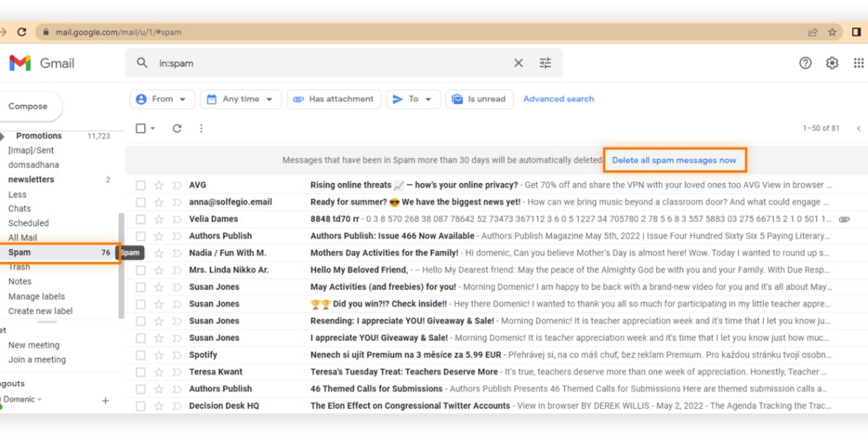This screenshot has height=434, width=868.
Task: Toggle the select-all messages checkbox
Action: coord(141,128)
